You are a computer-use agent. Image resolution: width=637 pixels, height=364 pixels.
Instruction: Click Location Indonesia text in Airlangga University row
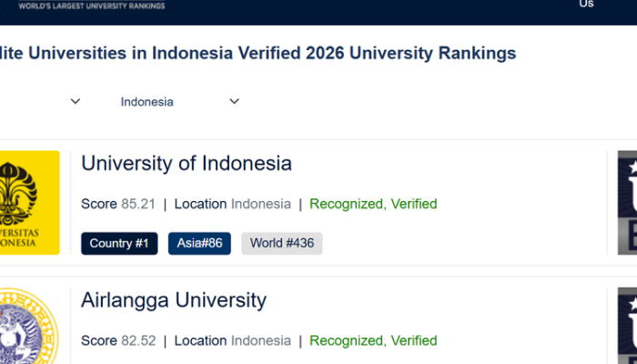233,341
